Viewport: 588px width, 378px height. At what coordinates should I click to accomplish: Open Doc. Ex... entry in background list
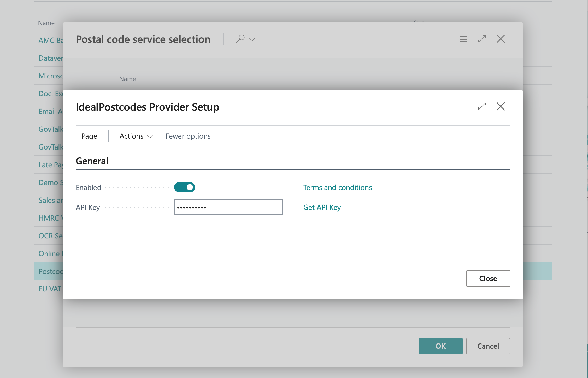pos(51,94)
